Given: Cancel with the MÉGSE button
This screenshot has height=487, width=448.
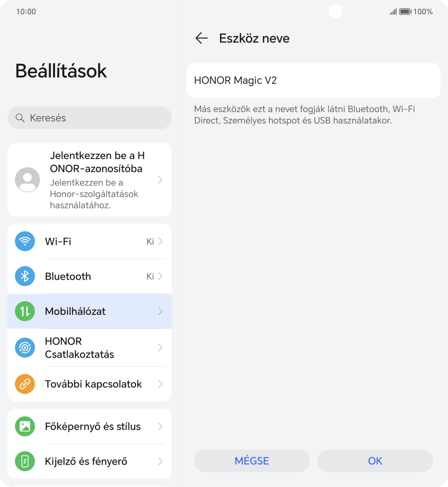Looking at the screenshot, I should [x=252, y=461].
